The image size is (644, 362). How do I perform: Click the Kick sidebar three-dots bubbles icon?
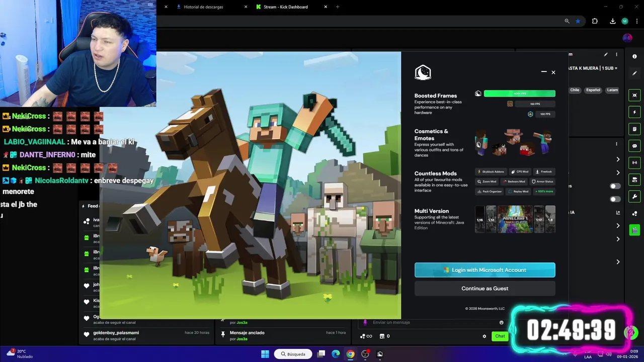[x=634, y=213]
